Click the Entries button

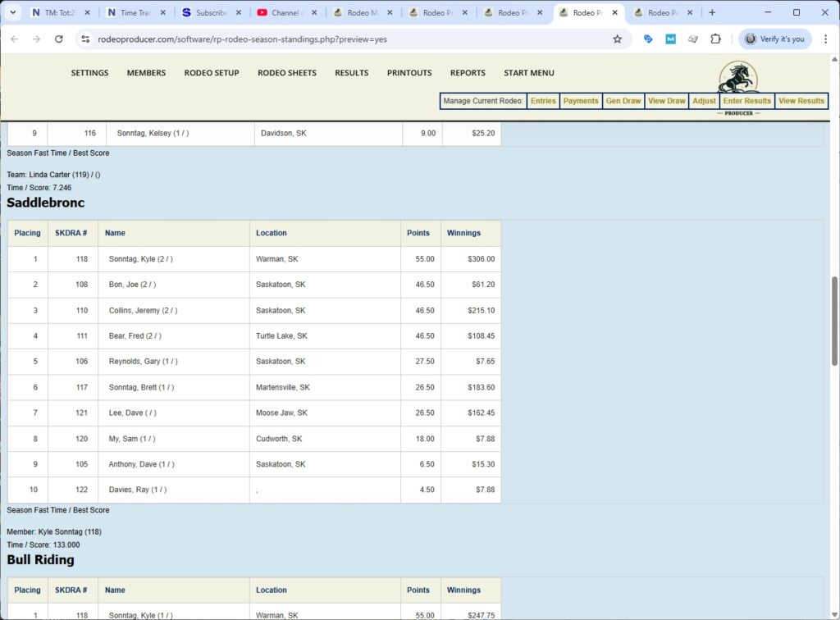542,100
